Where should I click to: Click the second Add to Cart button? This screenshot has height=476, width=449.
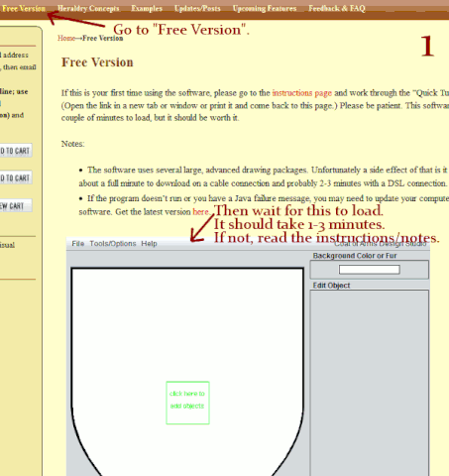16,178
